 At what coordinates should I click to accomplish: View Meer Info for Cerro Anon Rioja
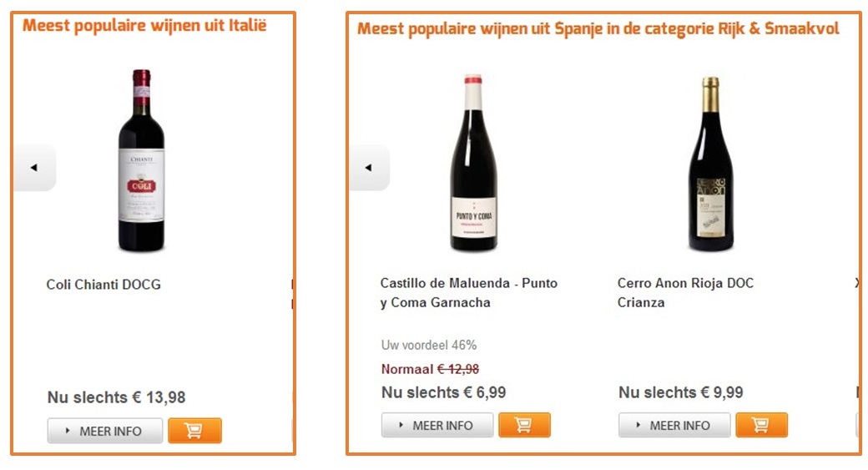click(674, 426)
